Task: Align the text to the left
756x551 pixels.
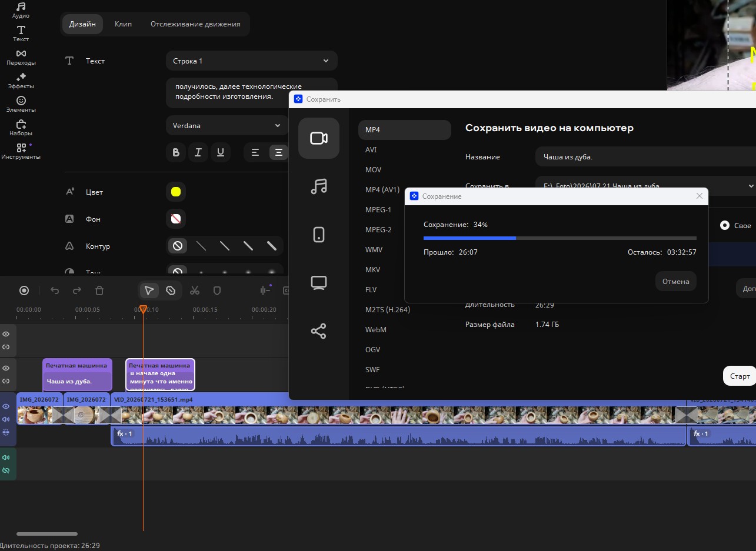Action: click(255, 152)
